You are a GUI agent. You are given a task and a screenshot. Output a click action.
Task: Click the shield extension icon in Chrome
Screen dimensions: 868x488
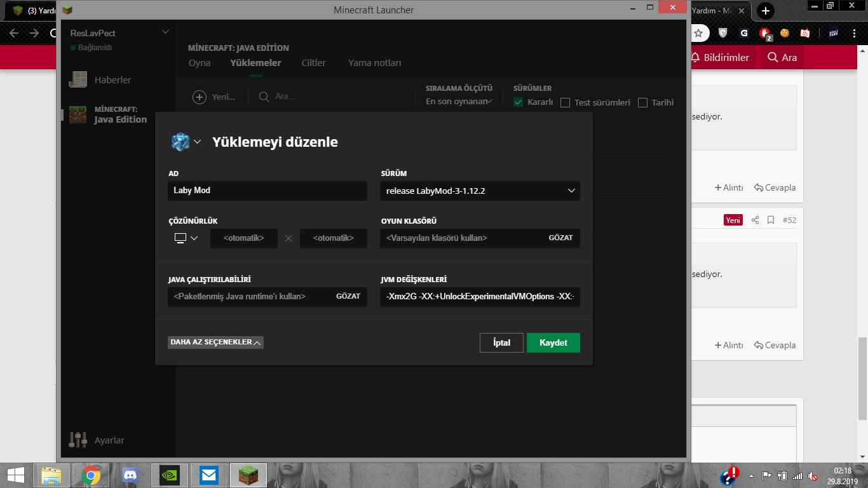click(722, 33)
